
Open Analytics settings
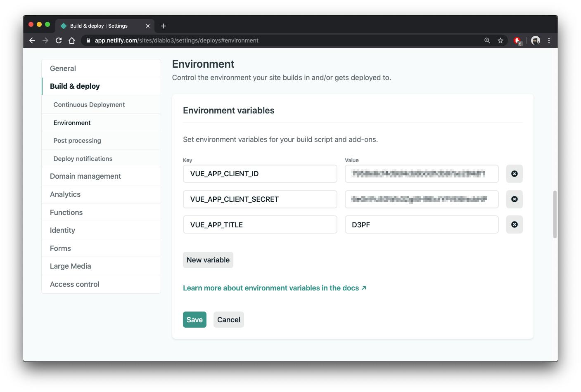click(101, 194)
